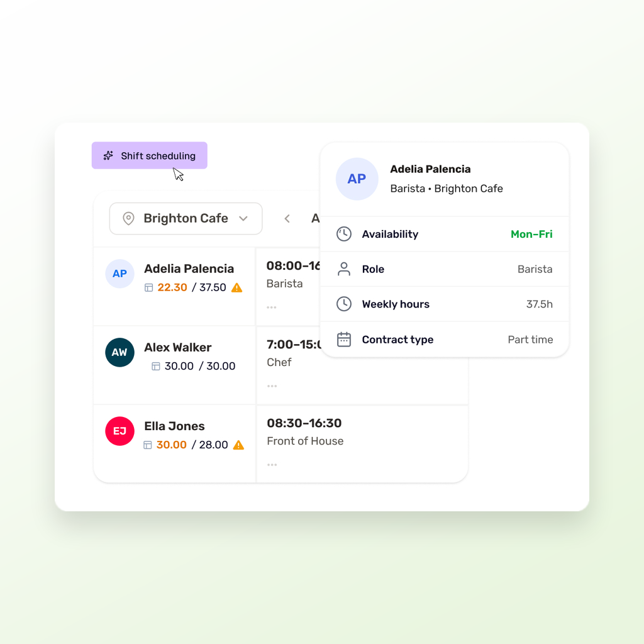Open more options dots in Chef shift
This screenshot has height=644, width=644.
tap(272, 386)
